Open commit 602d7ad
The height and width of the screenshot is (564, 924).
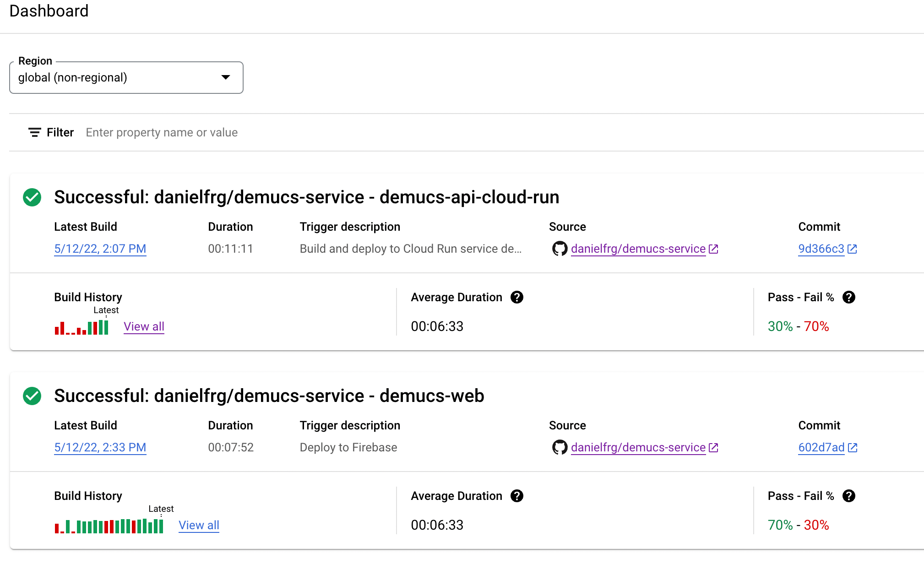pos(821,447)
